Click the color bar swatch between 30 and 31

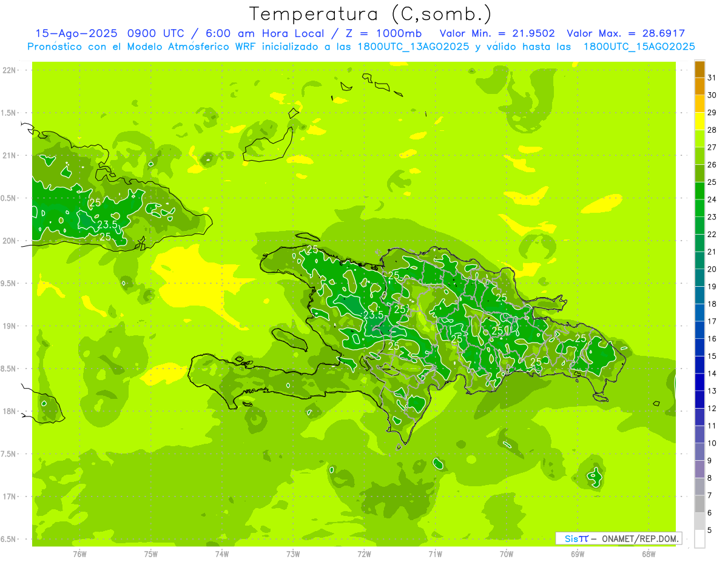[699, 87]
